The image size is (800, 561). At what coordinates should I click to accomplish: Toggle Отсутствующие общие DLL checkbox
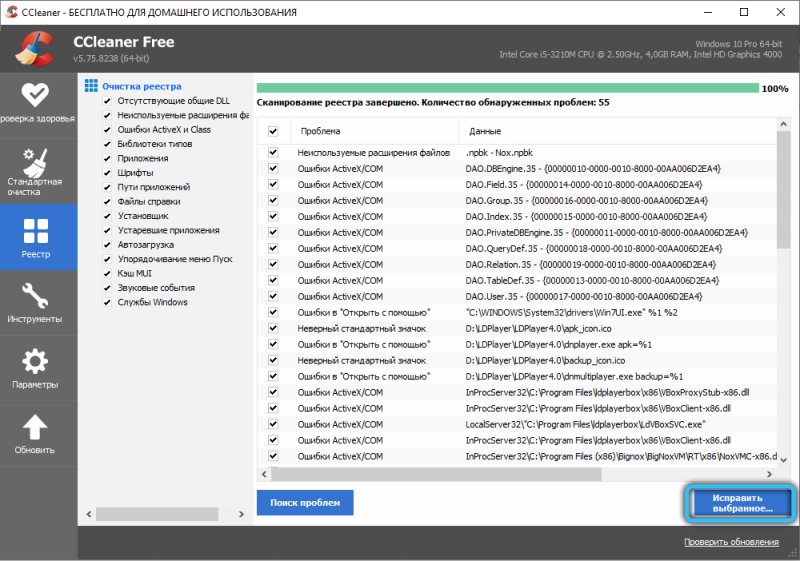click(x=107, y=101)
